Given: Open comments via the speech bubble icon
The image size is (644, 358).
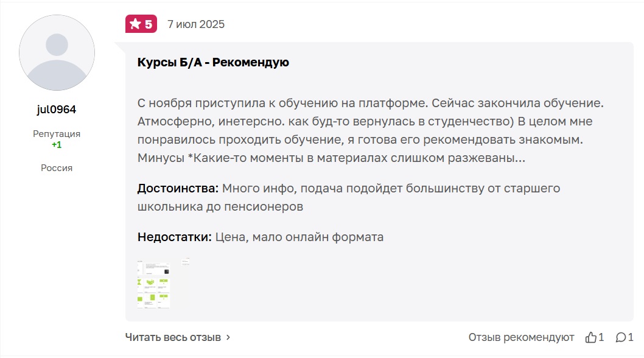Looking at the screenshot, I should 619,337.
